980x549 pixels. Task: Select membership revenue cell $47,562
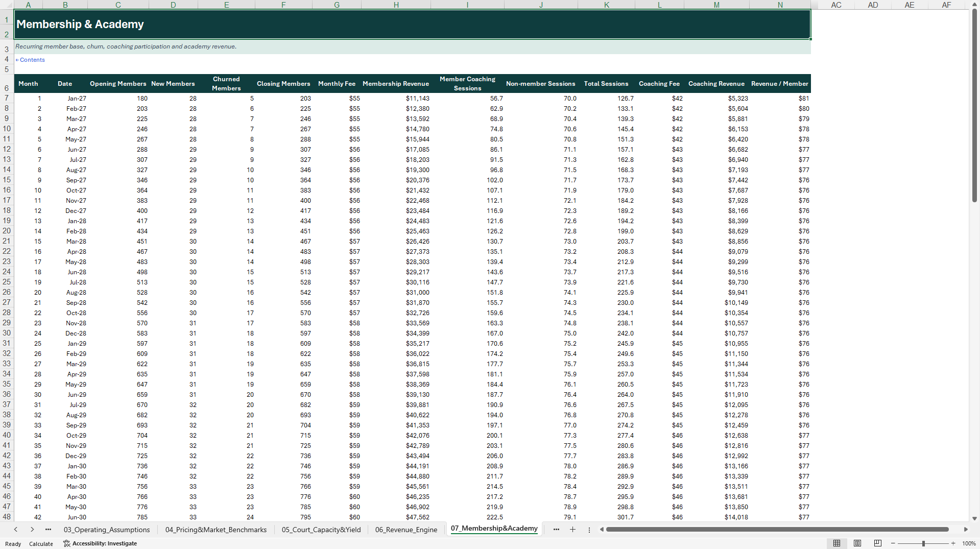pyautogui.click(x=396, y=517)
